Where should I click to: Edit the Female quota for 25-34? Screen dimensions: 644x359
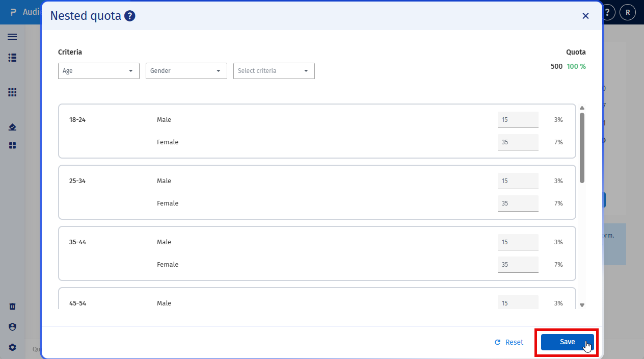518,203
